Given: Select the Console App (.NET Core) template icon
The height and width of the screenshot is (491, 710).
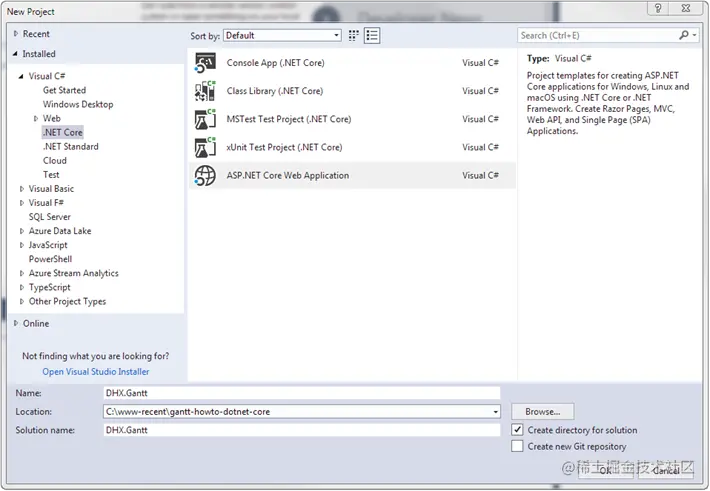Looking at the screenshot, I should click(205, 63).
